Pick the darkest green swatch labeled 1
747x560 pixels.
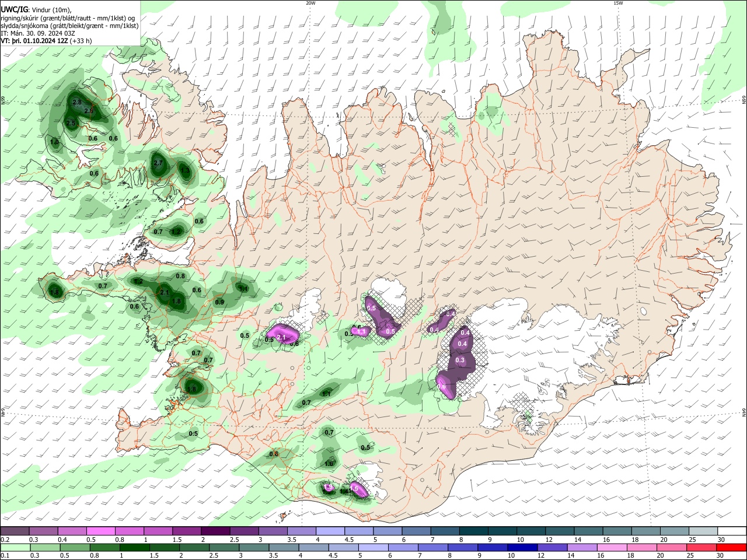pos(135,547)
